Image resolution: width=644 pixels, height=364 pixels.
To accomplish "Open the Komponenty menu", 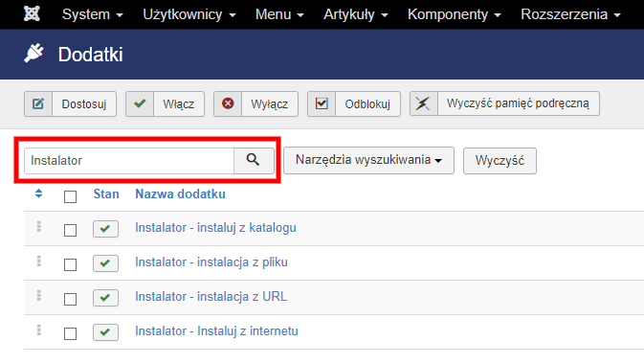I will tap(455, 14).
